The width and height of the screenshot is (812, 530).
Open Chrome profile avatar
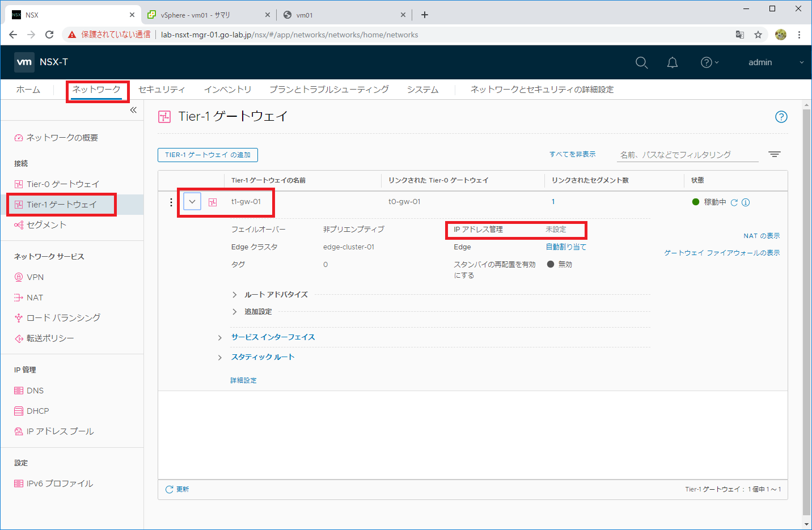click(781, 35)
